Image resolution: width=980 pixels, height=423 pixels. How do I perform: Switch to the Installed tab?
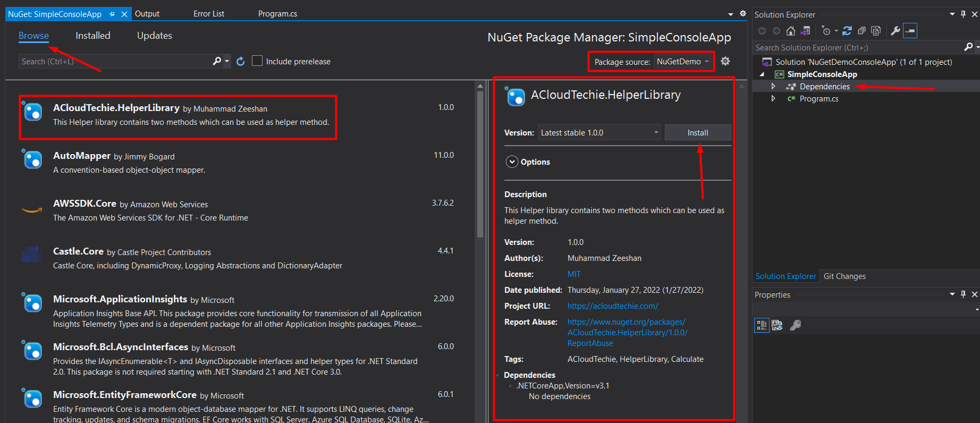(93, 36)
